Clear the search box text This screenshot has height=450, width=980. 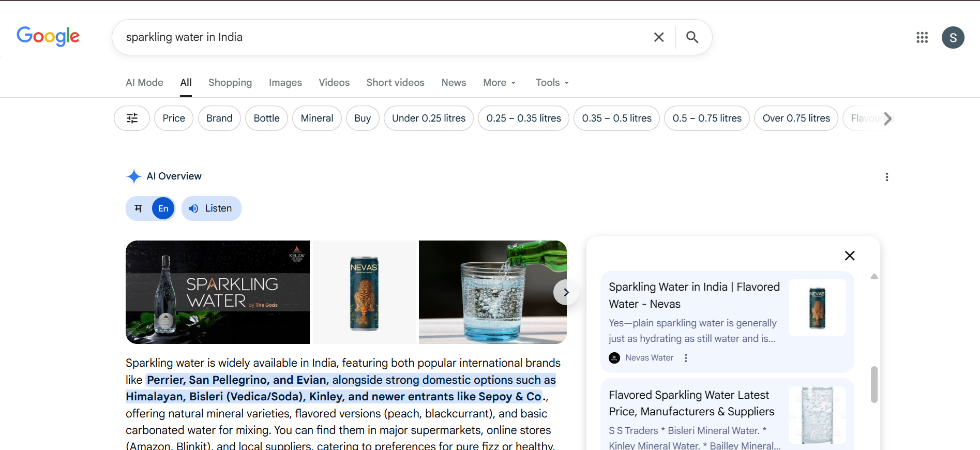(658, 37)
